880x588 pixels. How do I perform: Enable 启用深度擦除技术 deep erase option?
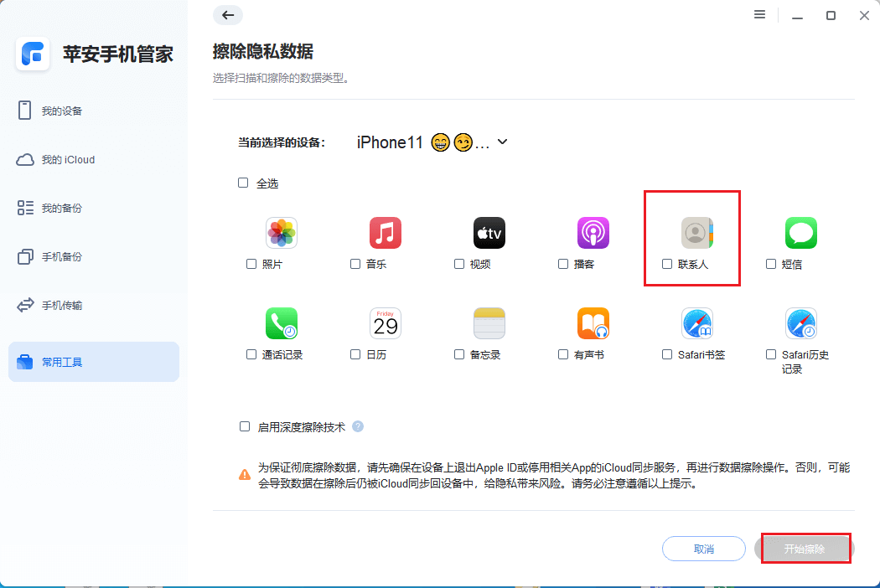point(243,427)
